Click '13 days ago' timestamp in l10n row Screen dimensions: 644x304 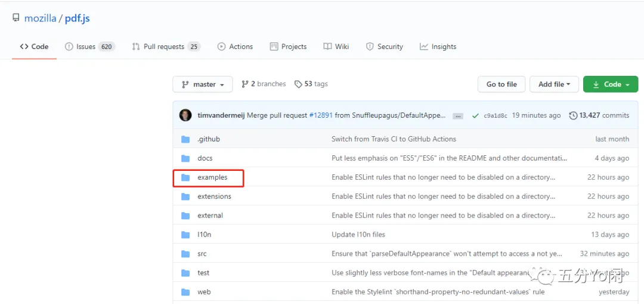610,235
